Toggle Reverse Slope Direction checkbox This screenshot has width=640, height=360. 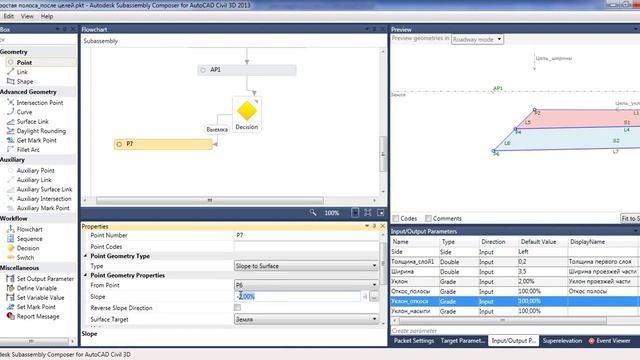tap(238, 307)
